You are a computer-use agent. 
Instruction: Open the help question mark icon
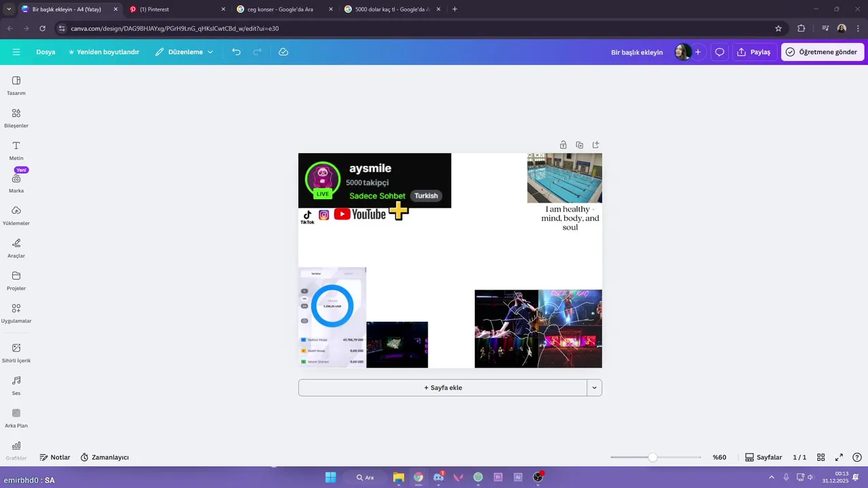(x=857, y=457)
